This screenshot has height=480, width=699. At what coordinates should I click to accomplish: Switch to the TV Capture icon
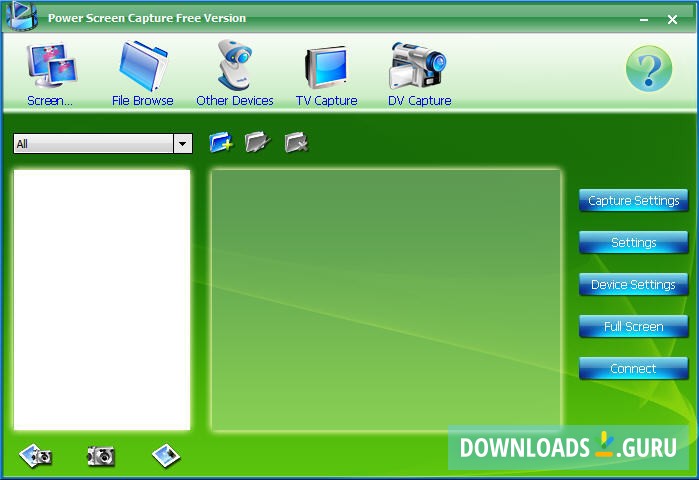(326, 67)
